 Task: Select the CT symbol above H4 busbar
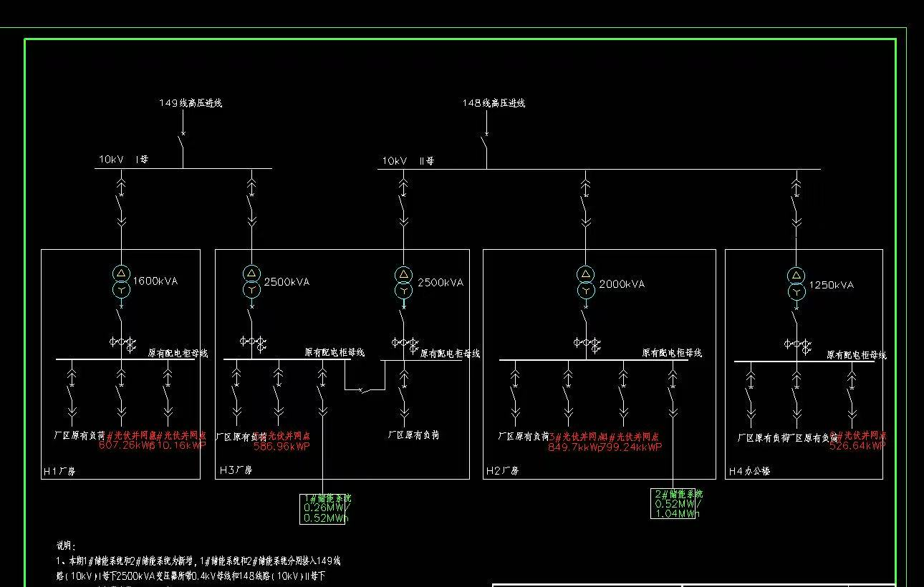point(797,345)
